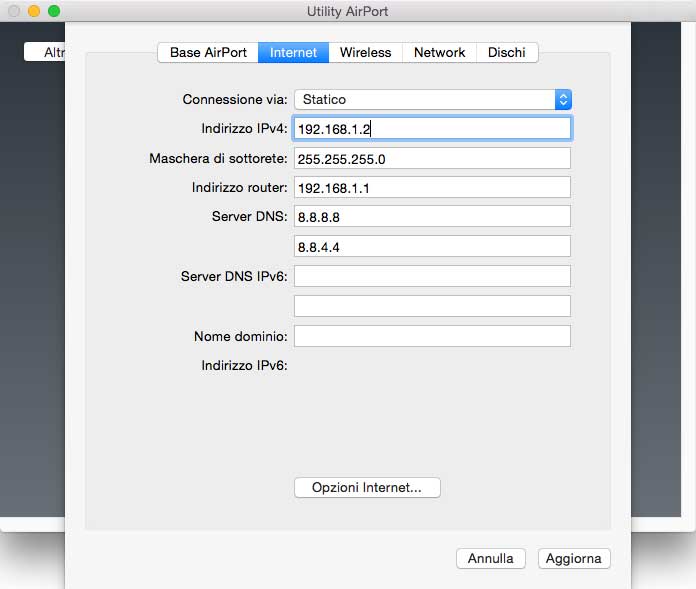Click the green zoom window button
This screenshot has width=696, height=589.
pos(54,11)
